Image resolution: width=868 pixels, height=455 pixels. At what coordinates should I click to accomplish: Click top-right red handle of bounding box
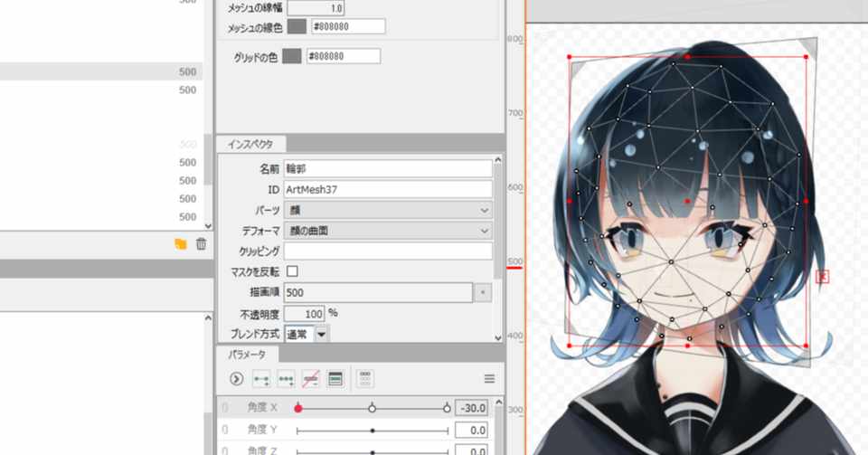(806, 56)
